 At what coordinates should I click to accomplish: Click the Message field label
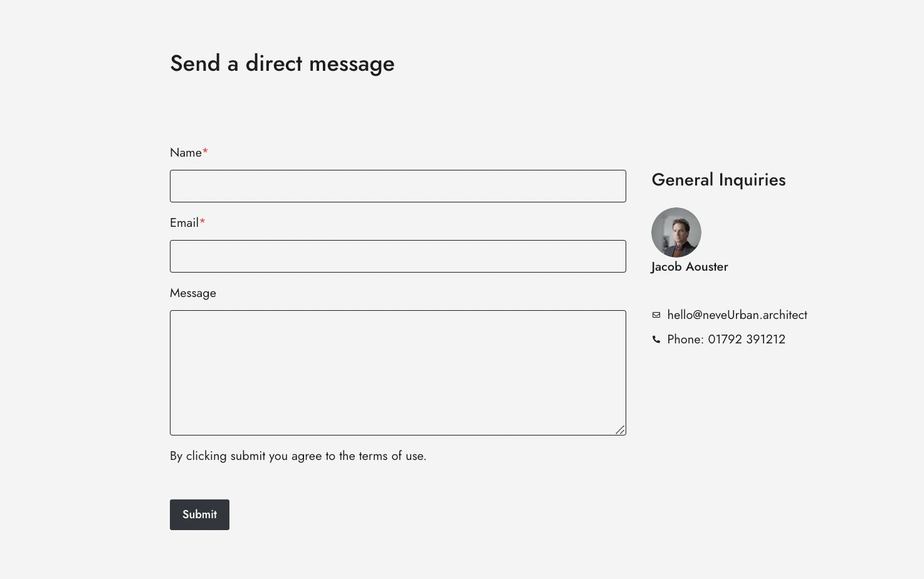click(192, 293)
